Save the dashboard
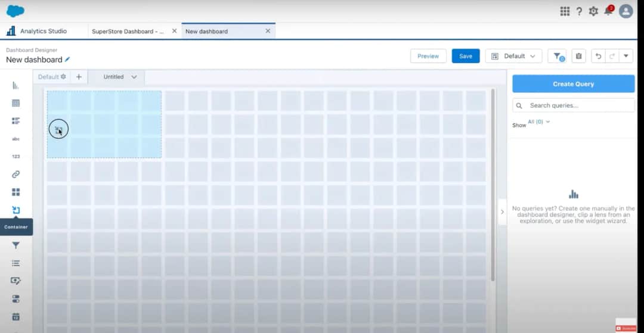 (x=466, y=56)
